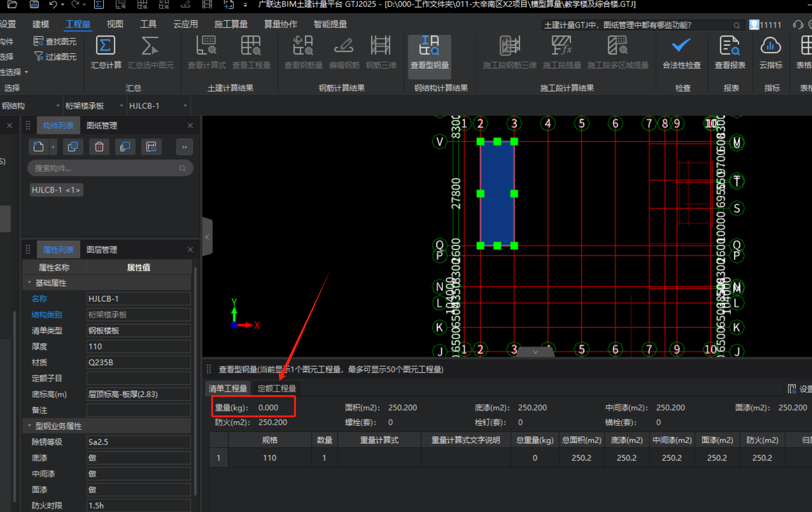Image resolution: width=812 pixels, height=512 pixels.
Task: Open 施工段钢筋三维 tool
Action: 510,53
